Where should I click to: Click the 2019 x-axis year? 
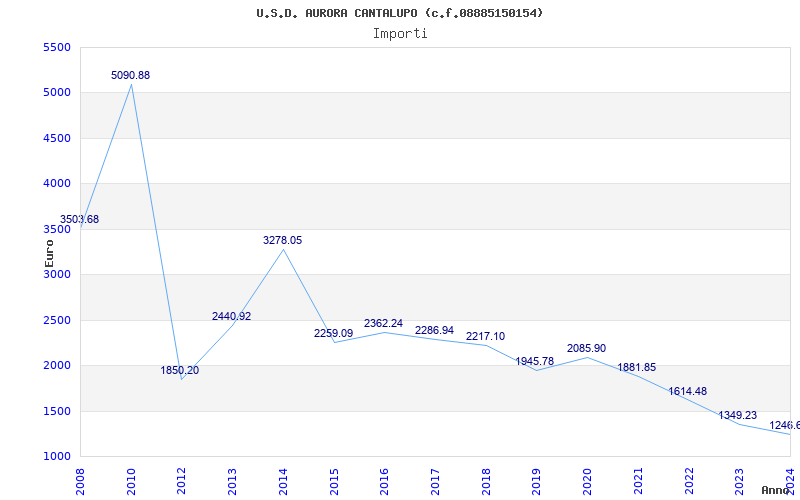point(537,481)
